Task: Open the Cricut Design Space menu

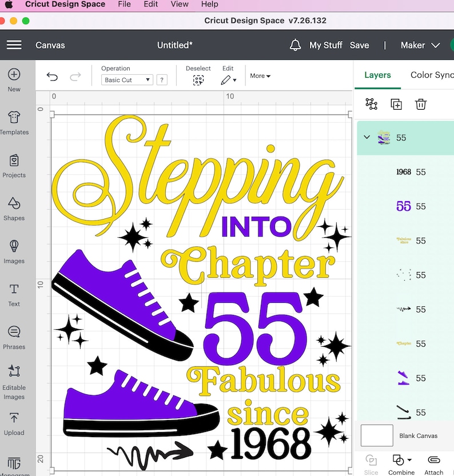Action: coord(65,4)
